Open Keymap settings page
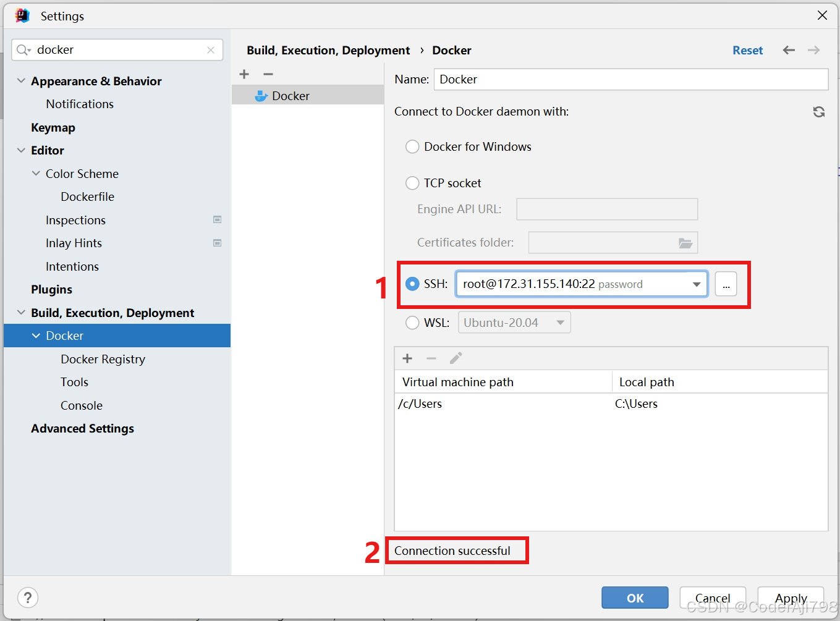The height and width of the screenshot is (621, 840). [x=53, y=127]
